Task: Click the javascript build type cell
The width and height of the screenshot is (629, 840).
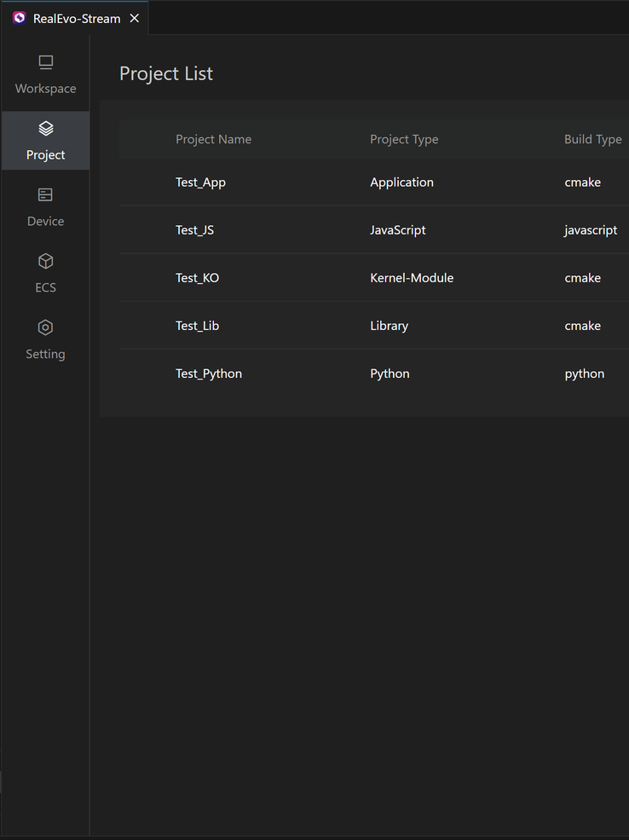Action: pyautogui.click(x=591, y=229)
